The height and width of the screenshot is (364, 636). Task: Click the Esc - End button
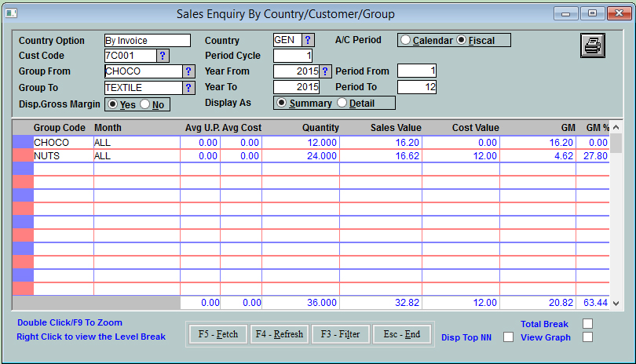[x=402, y=334]
